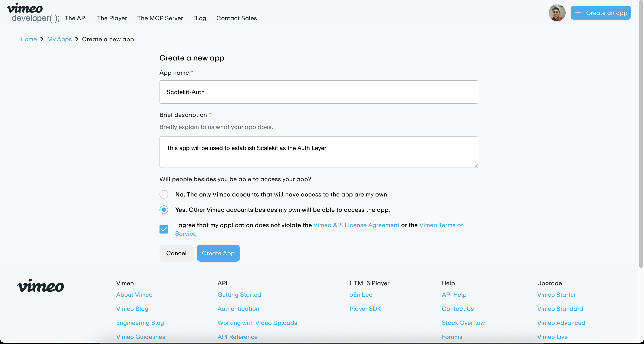
Task: Open The API navigation menu
Action: click(x=76, y=18)
